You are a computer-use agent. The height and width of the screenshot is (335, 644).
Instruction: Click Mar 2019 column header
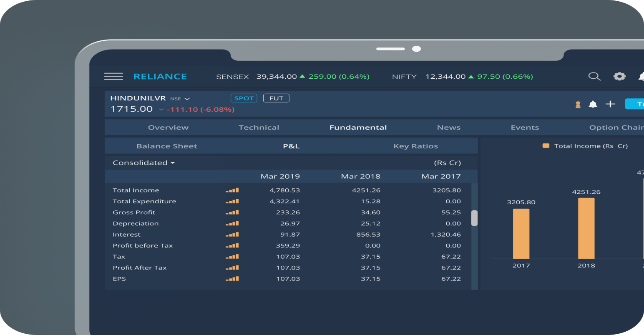(x=280, y=176)
